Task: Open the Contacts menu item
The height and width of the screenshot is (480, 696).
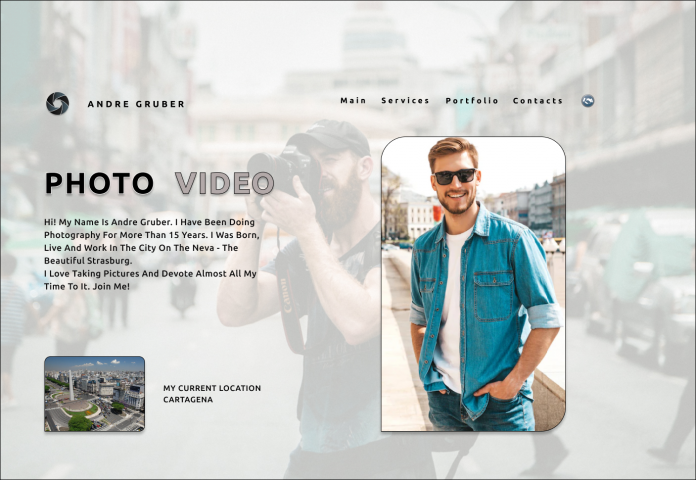Action: [x=538, y=101]
